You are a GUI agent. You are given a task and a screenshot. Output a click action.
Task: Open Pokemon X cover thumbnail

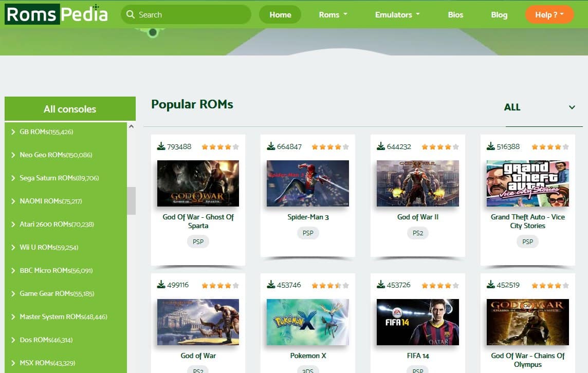pos(308,322)
